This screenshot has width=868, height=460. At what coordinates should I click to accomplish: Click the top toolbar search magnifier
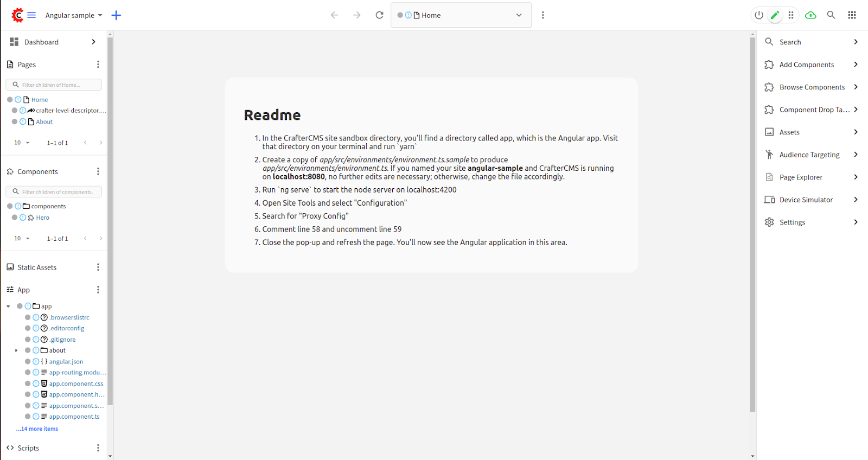point(831,15)
